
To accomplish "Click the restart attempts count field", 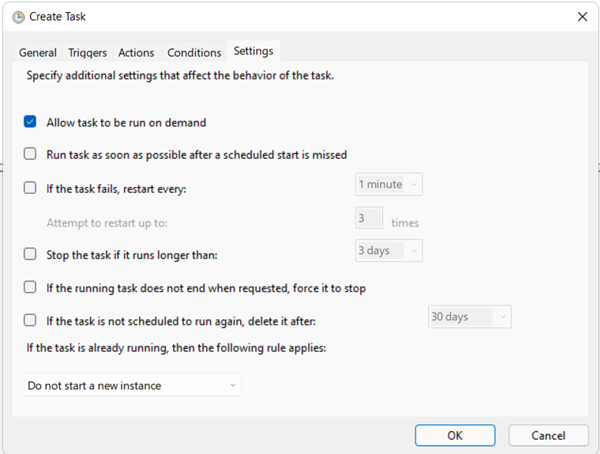I will tap(369, 218).
